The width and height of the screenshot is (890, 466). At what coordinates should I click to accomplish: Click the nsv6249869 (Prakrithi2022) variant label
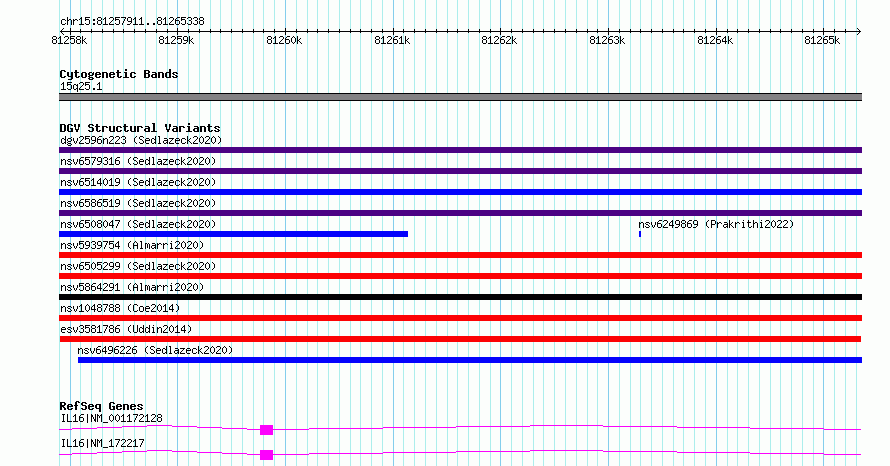coord(716,224)
